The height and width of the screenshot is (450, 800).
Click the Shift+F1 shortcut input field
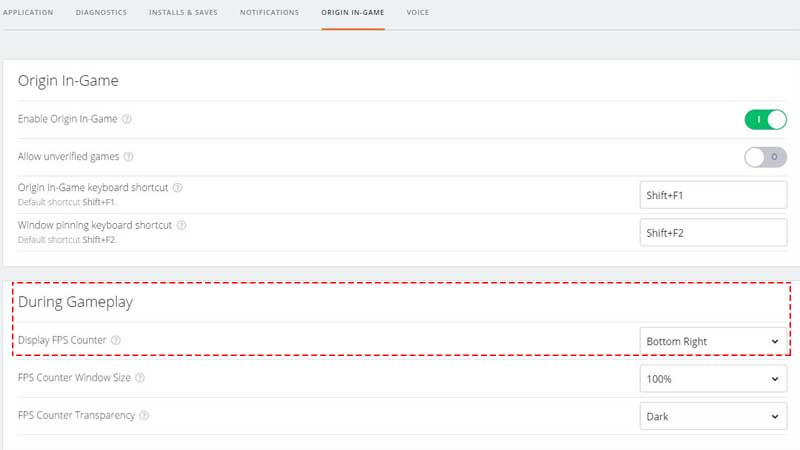(713, 195)
